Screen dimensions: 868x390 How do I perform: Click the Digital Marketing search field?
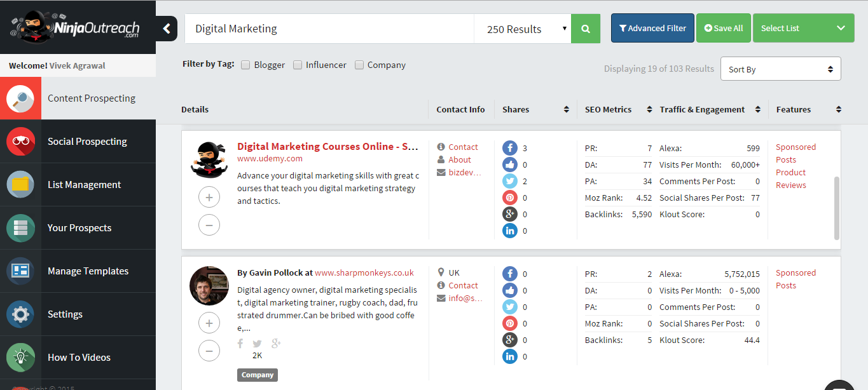[x=329, y=29]
